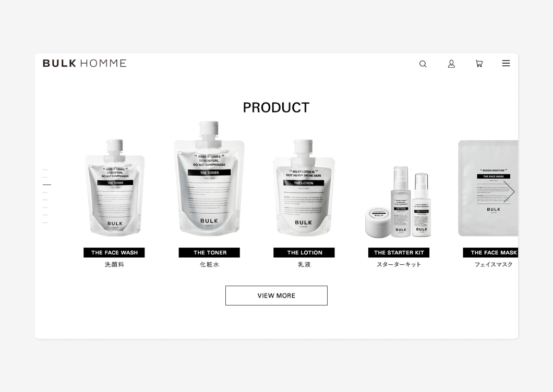
Task: Click the VIEW MORE button
Action: tap(276, 296)
